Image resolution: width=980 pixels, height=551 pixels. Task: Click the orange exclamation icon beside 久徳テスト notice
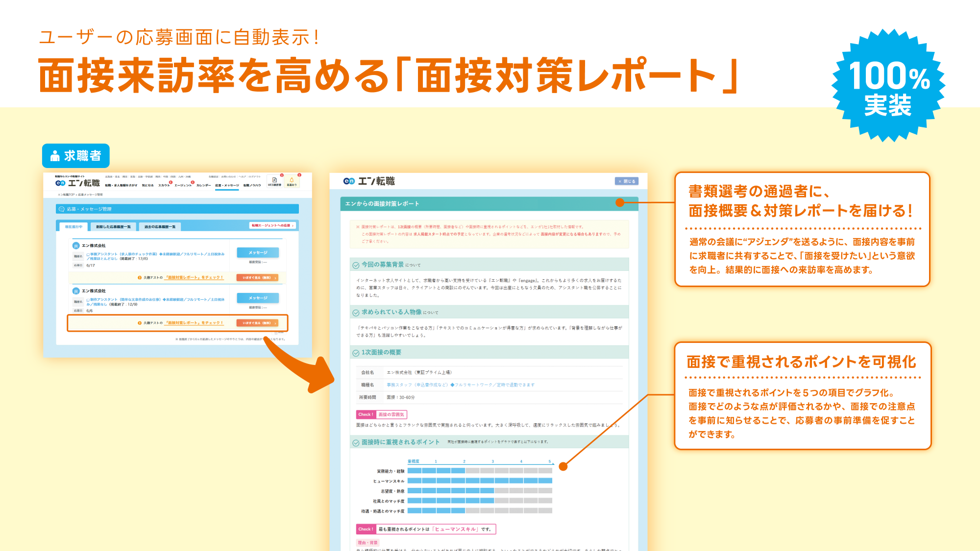click(x=140, y=277)
